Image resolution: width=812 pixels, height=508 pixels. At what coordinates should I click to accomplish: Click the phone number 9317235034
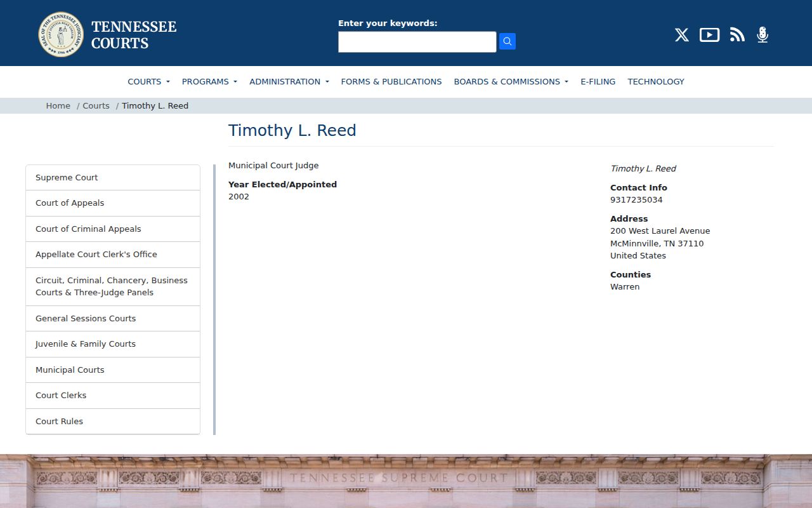coord(636,200)
